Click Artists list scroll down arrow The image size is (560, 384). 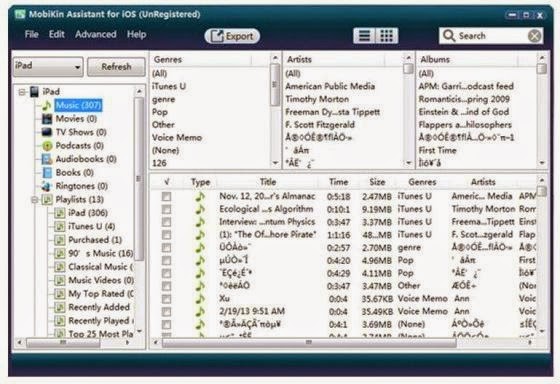pyautogui.click(x=409, y=163)
